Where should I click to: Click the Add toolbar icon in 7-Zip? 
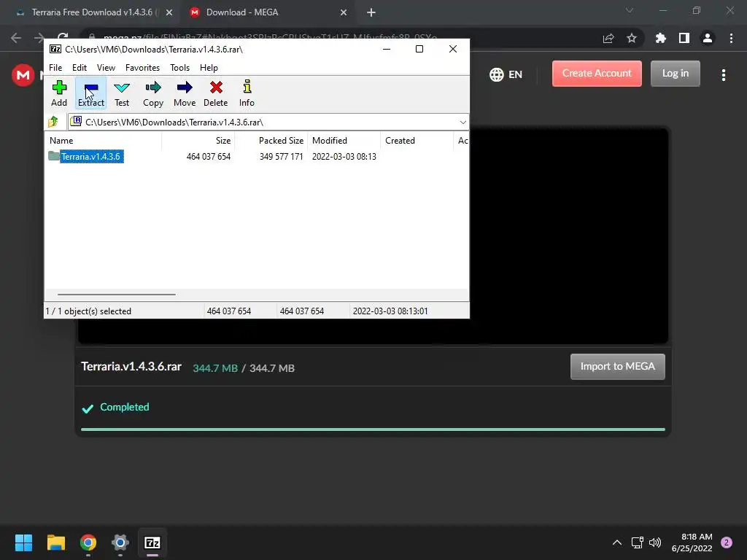59,93
